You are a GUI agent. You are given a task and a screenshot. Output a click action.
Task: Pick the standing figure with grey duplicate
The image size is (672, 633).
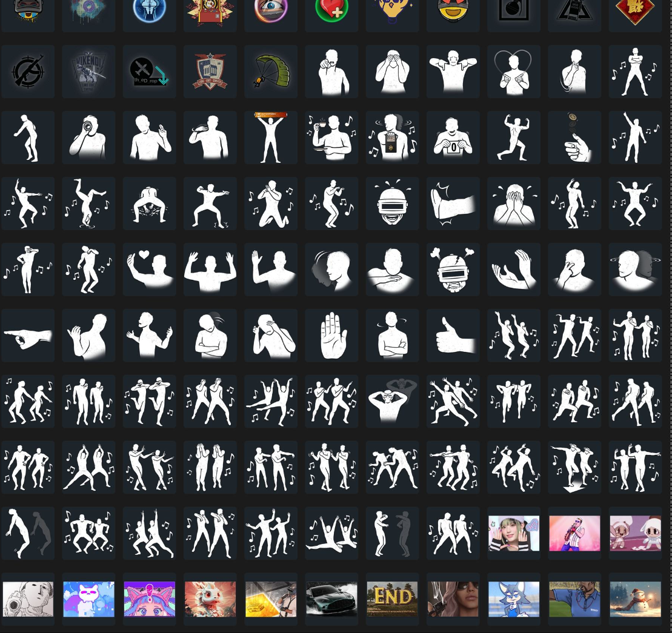coord(393,533)
